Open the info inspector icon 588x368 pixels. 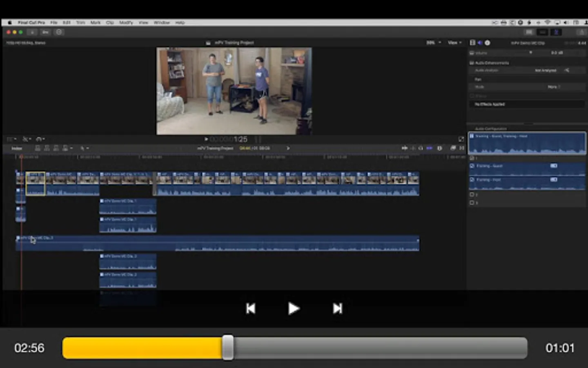[x=487, y=43]
